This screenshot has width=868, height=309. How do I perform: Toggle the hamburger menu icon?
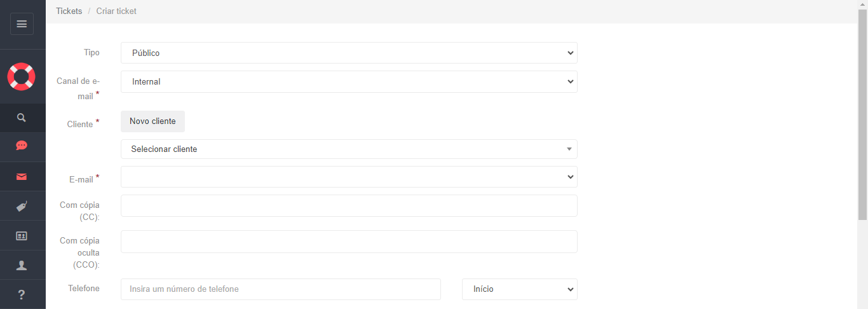(x=22, y=24)
